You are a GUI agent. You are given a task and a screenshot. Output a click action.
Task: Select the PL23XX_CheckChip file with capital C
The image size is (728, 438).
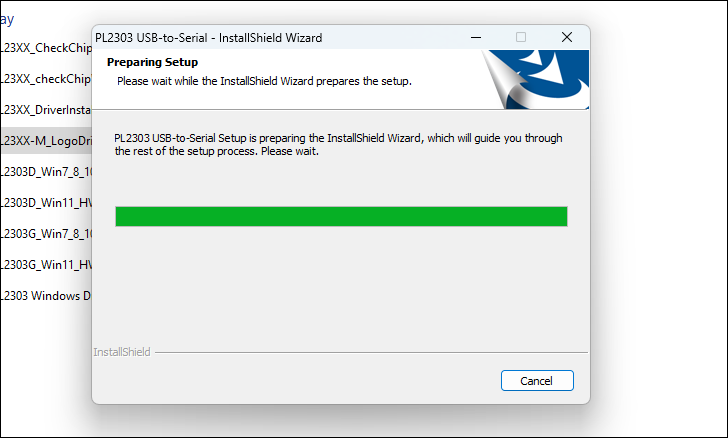click(46, 47)
